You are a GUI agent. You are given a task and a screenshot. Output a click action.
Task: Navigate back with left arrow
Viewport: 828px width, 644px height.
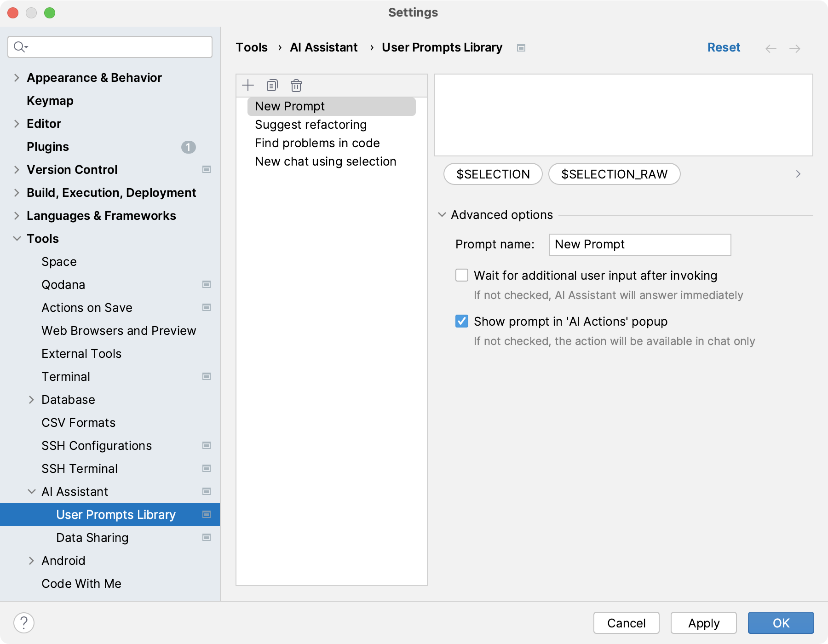coord(771,48)
